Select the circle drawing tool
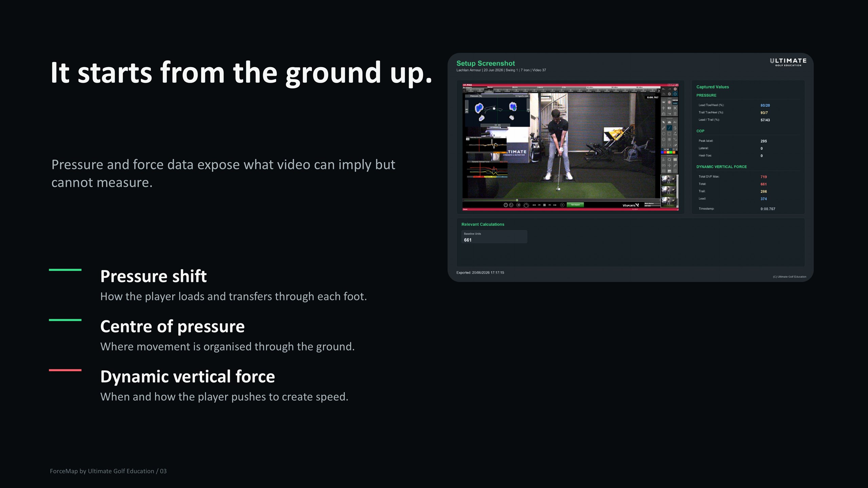Screen dimensions: 868x488 click(x=664, y=134)
